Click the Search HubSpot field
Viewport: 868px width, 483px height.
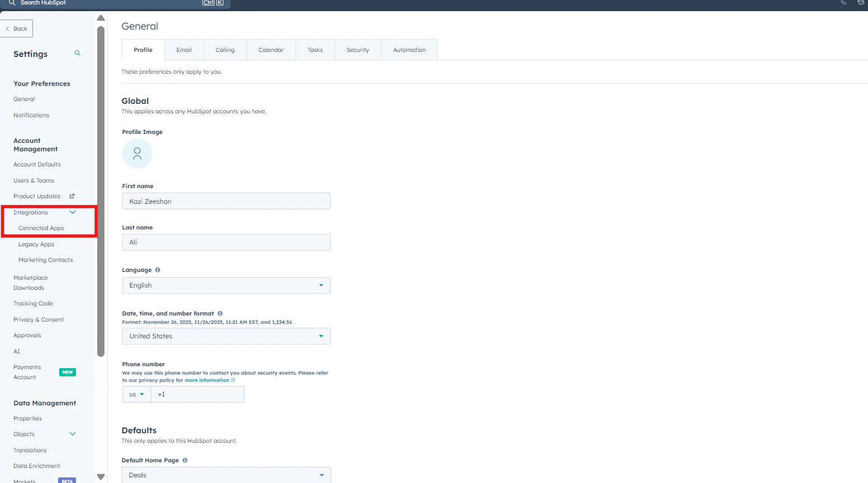click(115, 3)
